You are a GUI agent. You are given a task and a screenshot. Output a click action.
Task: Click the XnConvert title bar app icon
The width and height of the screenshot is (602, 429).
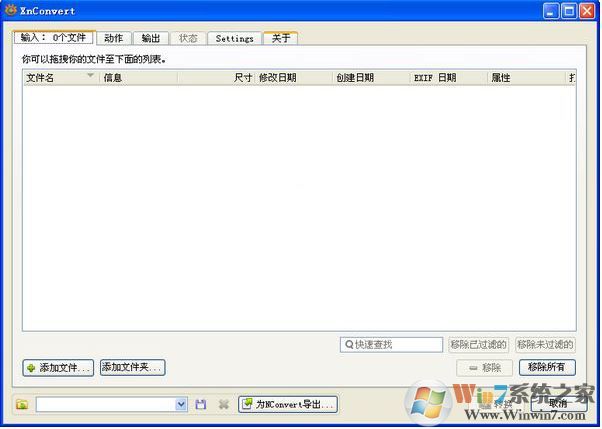[x=11, y=10]
